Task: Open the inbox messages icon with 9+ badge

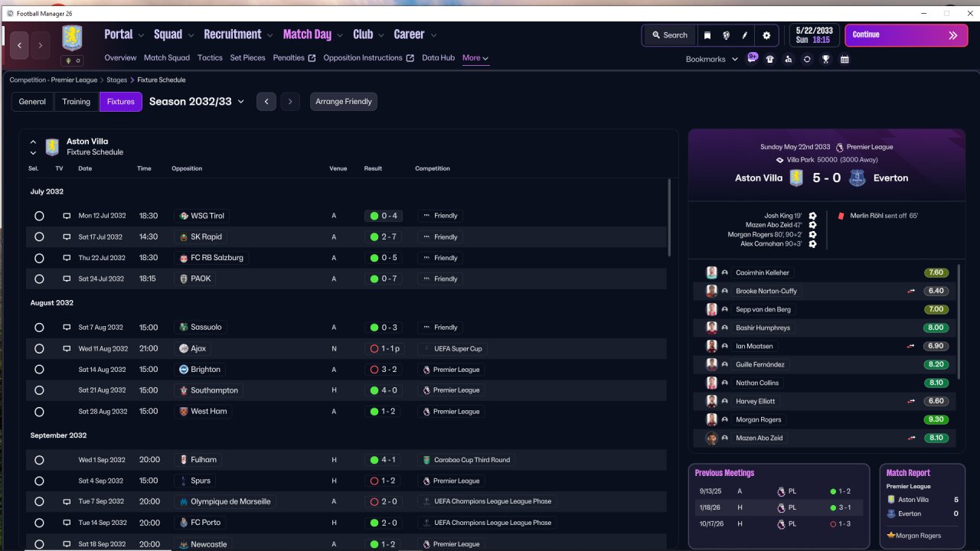Action: tap(753, 58)
